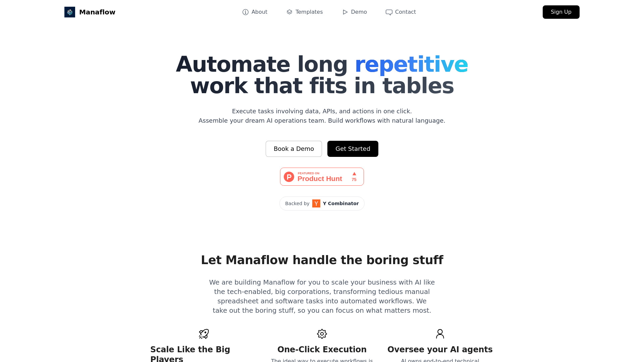Select the Contact menu item
The height and width of the screenshot is (362, 644).
pyautogui.click(x=400, y=12)
